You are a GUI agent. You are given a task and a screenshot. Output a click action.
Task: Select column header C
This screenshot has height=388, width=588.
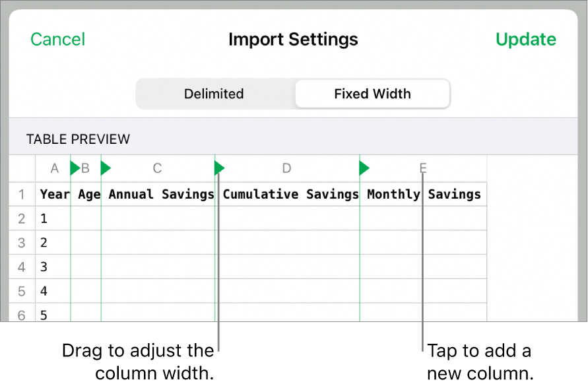(157, 168)
